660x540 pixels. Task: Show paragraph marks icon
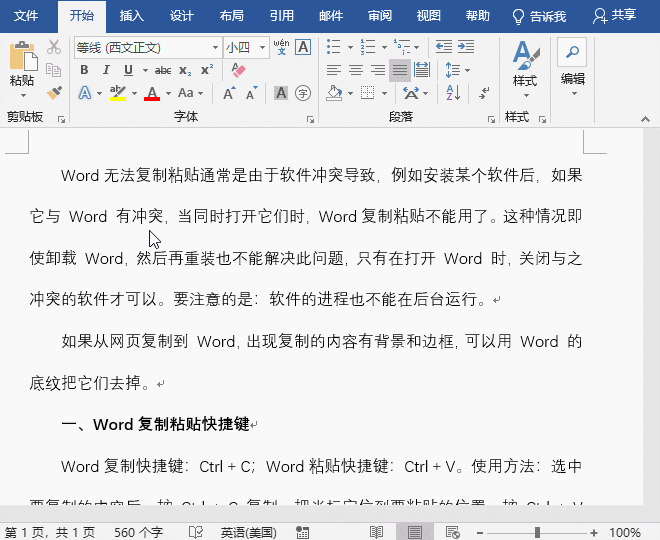[484, 93]
